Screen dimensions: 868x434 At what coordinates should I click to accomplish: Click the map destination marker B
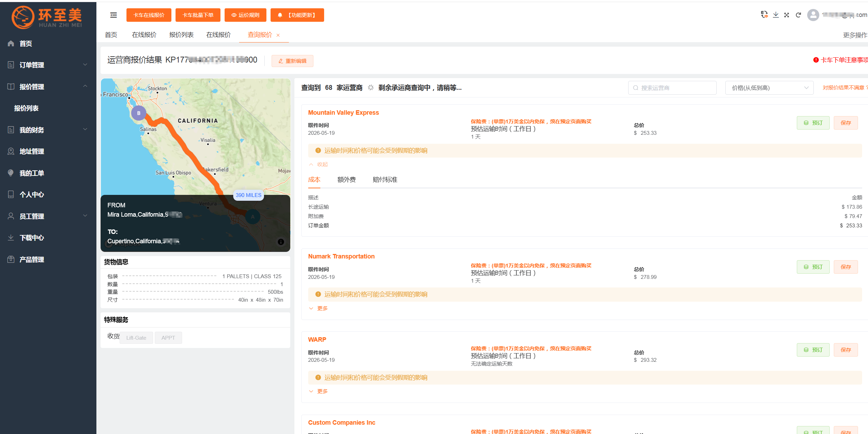coord(139,113)
